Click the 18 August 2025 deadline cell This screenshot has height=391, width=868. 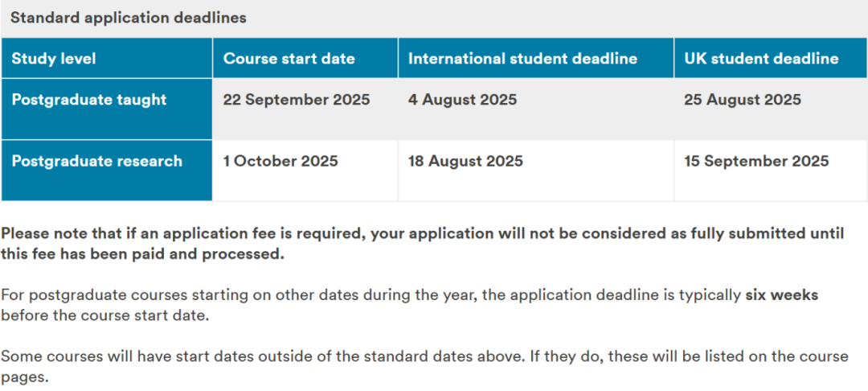point(465,161)
